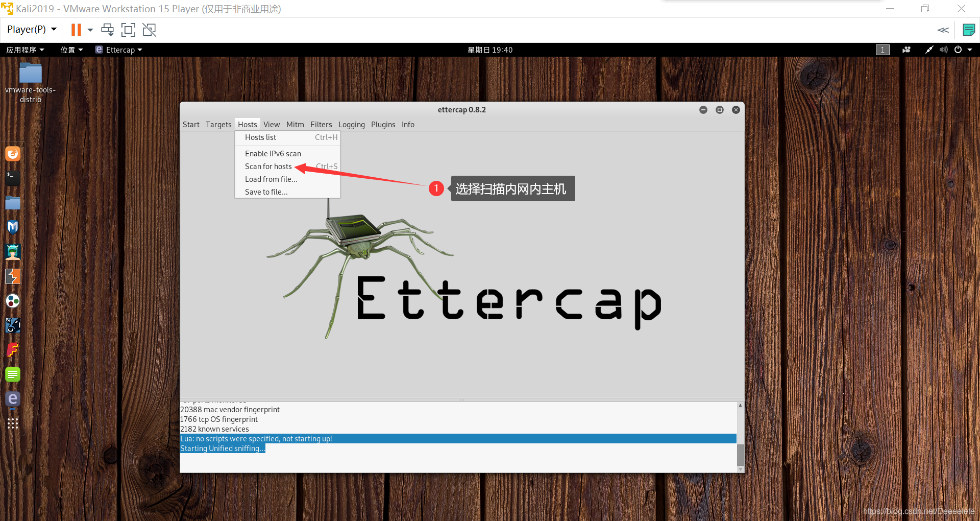
Task: Choose Load from file...
Action: [287, 179]
